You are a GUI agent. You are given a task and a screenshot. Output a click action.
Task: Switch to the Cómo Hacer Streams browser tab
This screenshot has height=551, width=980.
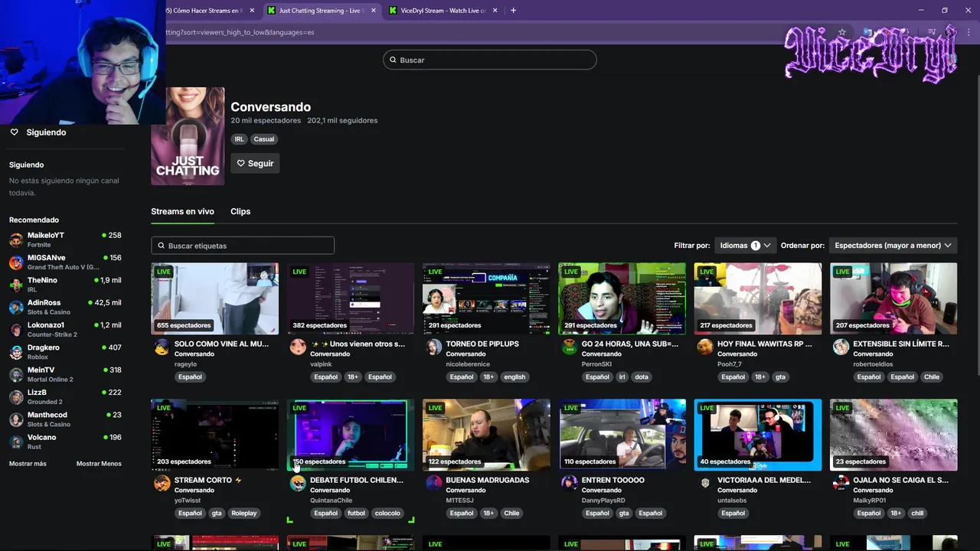pos(207,11)
